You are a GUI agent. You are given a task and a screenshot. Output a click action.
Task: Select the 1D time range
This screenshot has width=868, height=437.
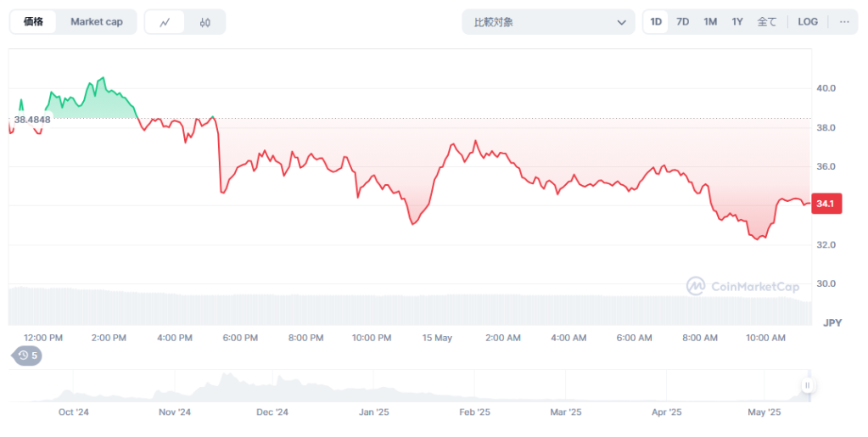pos(656,22)
